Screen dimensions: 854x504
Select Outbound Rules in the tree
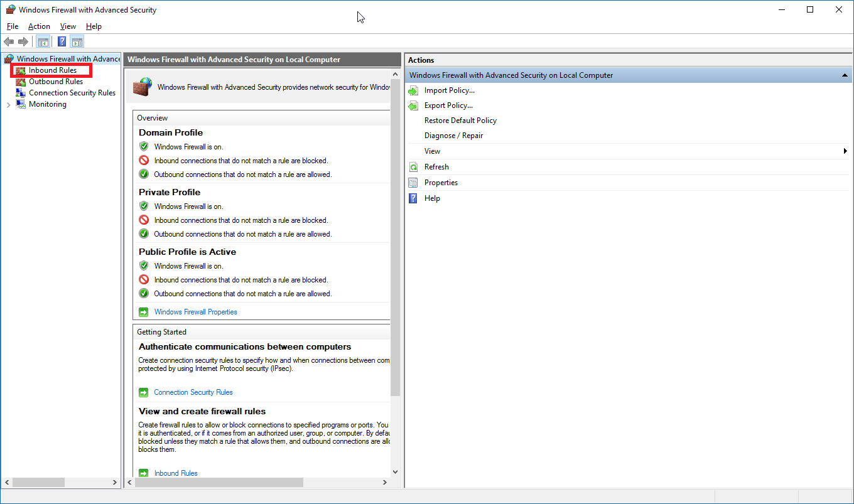pos(56,82)
